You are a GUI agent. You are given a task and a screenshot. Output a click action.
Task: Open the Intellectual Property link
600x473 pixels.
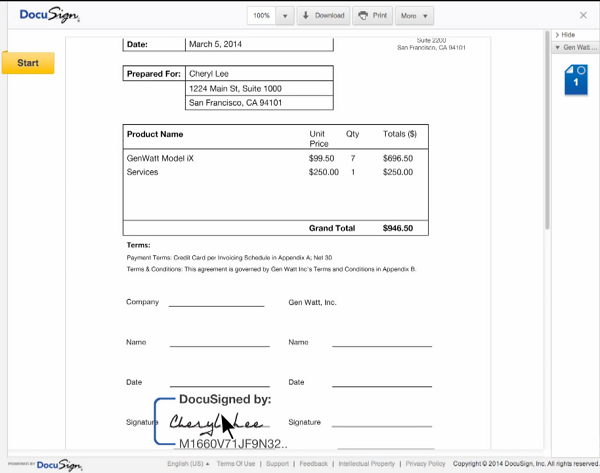[366, 464]
